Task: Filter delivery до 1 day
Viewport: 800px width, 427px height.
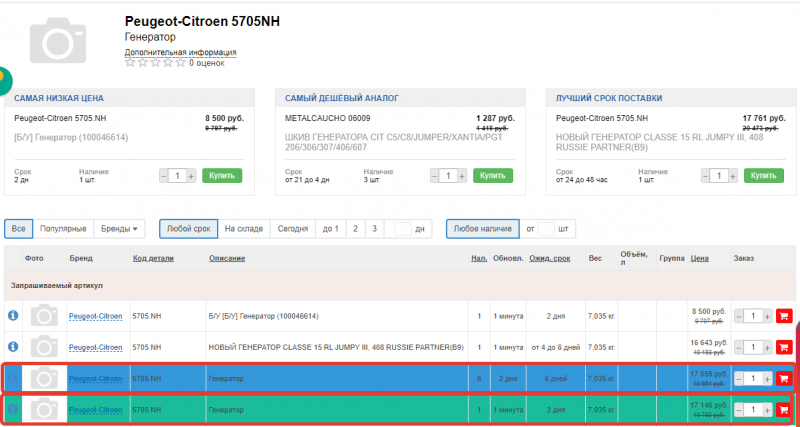Action: [x=331, y=229]
